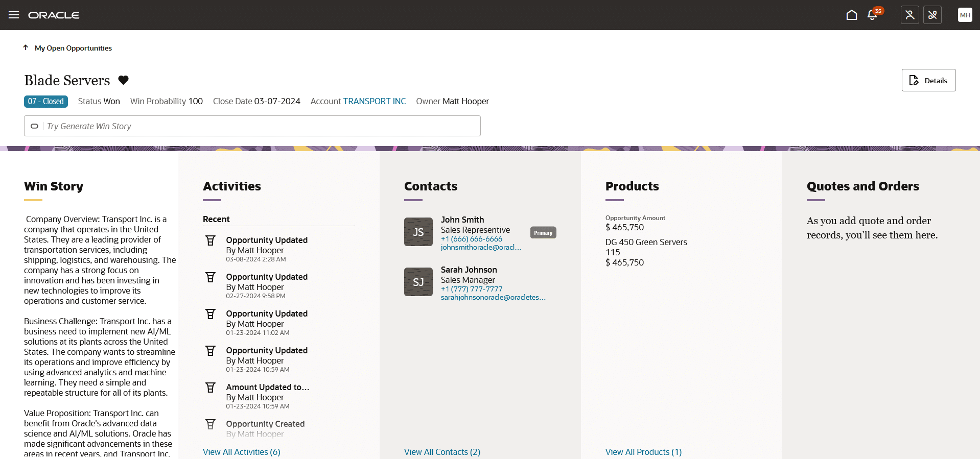Image resolution: width=980 pixels, height=459 pixels.
Task: Click the back arrow to My Open Opportunities
Action: click(26, 47)
